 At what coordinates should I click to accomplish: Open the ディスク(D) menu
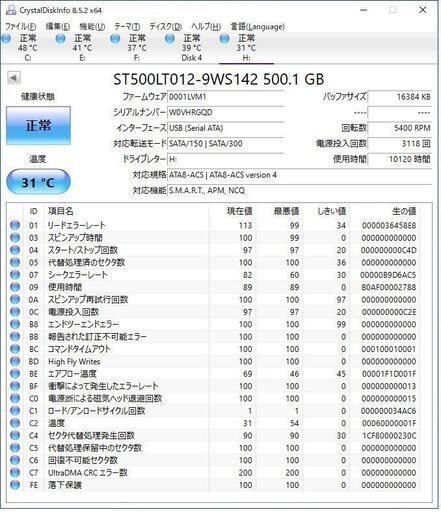[x=165, y=26]
